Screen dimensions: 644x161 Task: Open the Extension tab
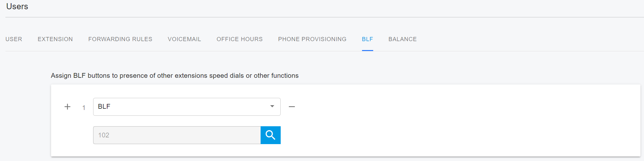pos(55,39)
